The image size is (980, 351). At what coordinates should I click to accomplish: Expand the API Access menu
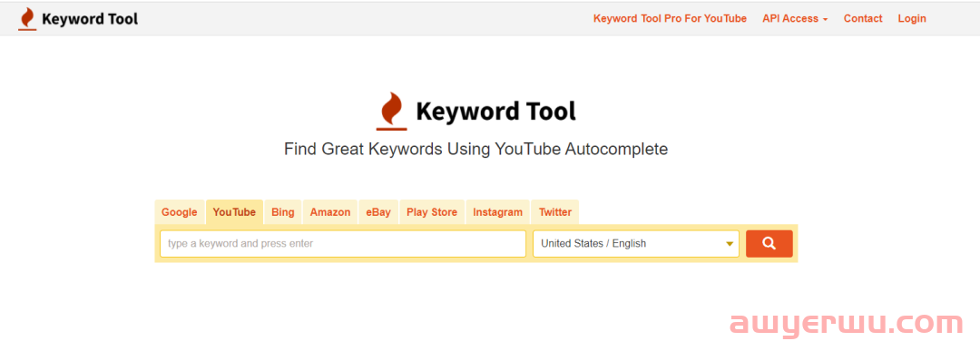point(794,19)
